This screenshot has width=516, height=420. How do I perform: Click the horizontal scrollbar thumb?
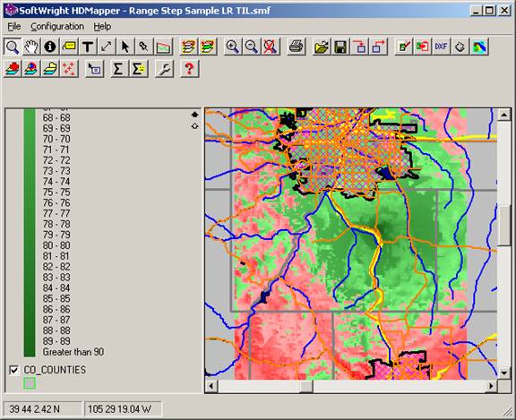point(306,386)
